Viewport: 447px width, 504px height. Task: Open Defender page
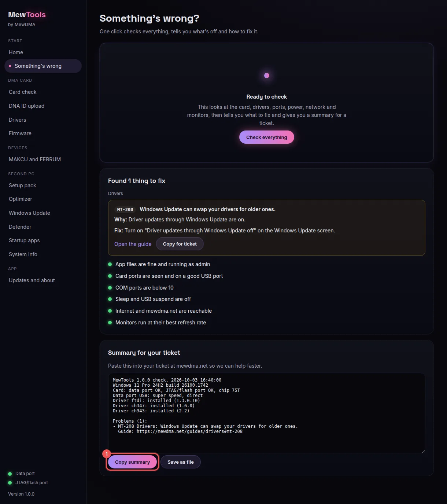coord(43,227)
